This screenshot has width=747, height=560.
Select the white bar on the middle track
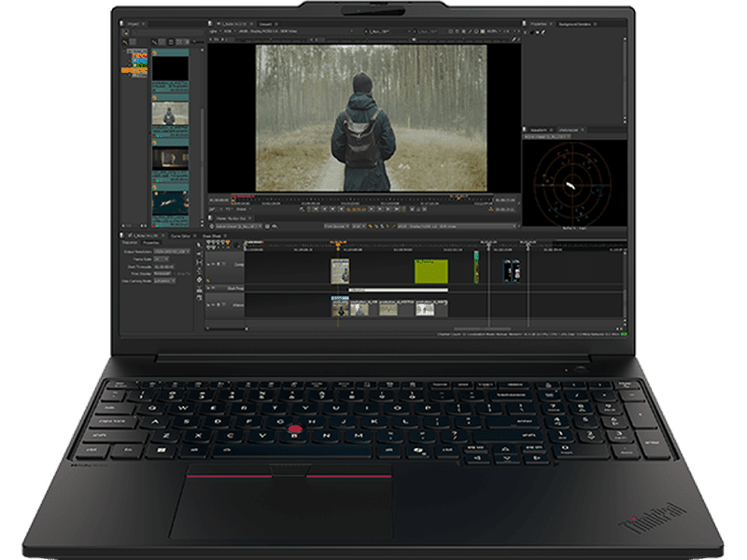(x=399, y=290)
